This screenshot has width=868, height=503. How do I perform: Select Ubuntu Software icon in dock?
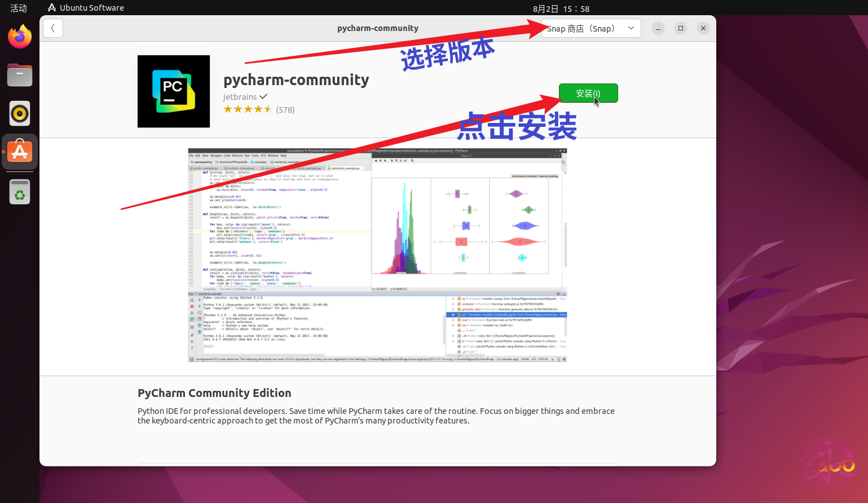pyautogui.click(x=20, y=152)
